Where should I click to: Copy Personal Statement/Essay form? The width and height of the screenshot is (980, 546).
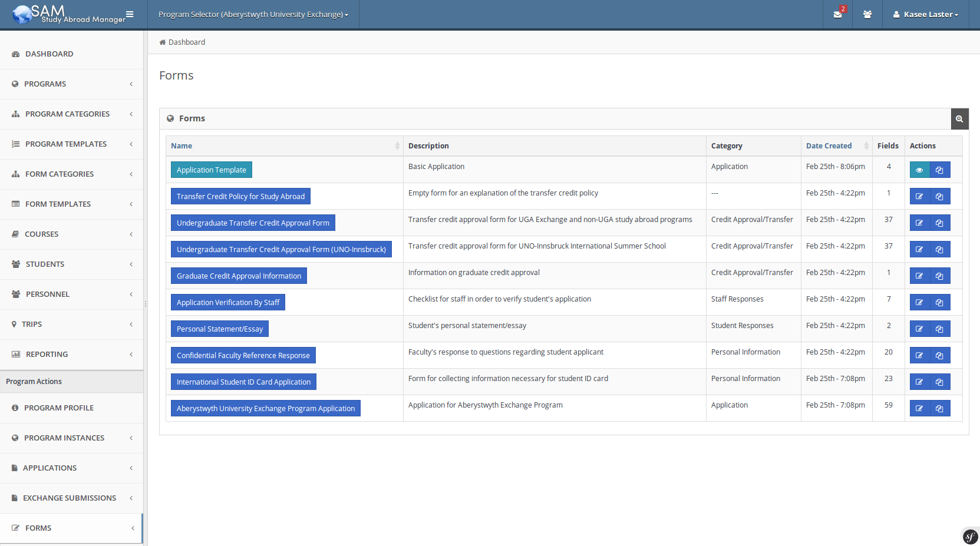click(x=940, y=329)
